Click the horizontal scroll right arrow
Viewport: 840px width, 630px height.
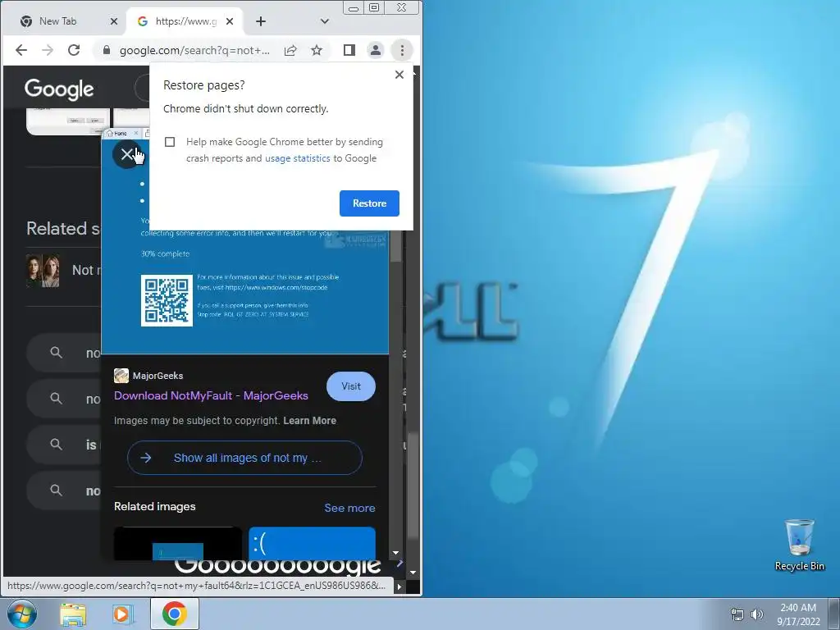click(399, 587)
